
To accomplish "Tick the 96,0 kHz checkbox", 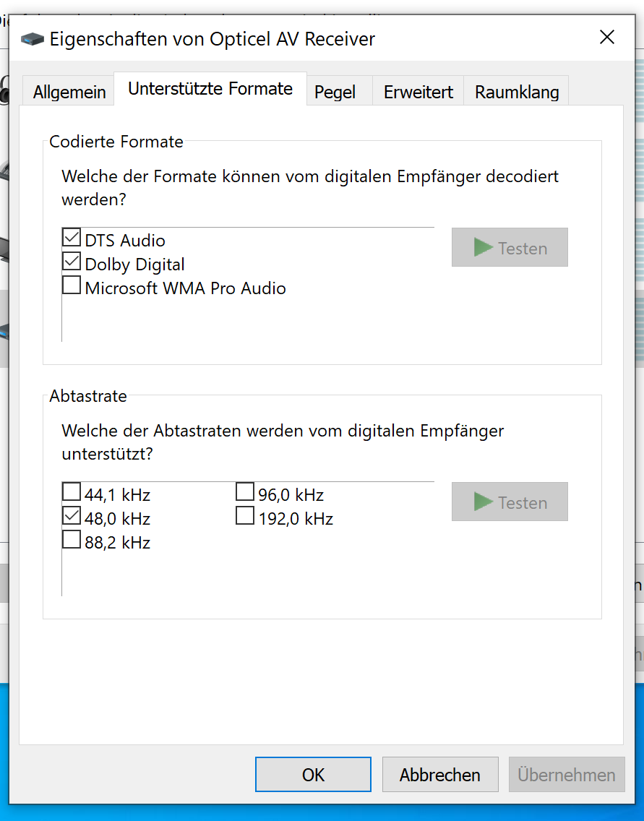I will coord(245,493).
